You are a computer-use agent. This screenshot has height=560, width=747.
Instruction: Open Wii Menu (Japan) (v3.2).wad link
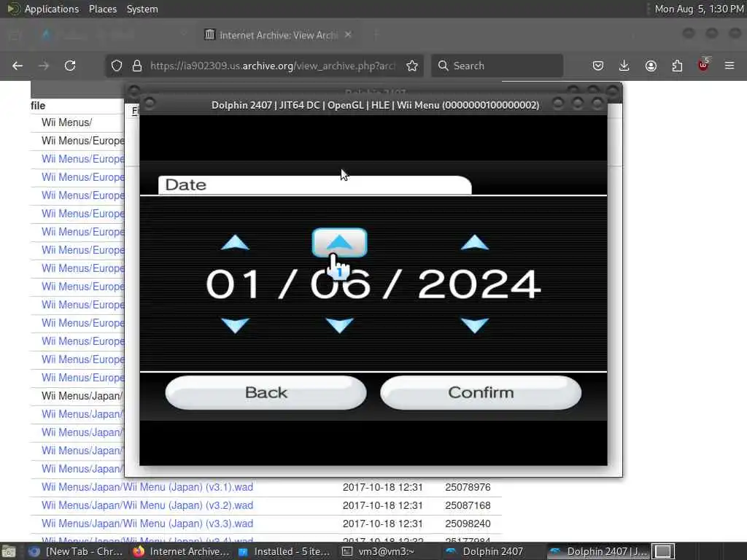pos(147,505)
